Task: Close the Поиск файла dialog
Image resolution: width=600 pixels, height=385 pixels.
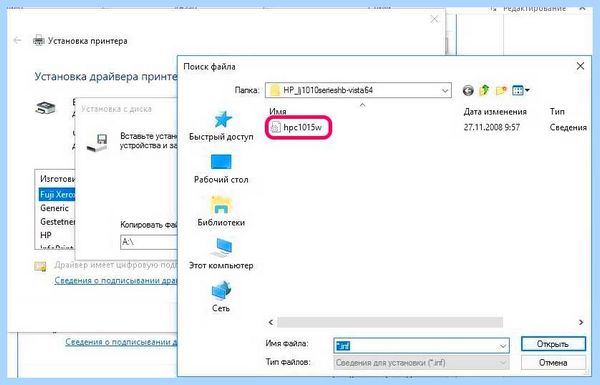Action: 580,66
